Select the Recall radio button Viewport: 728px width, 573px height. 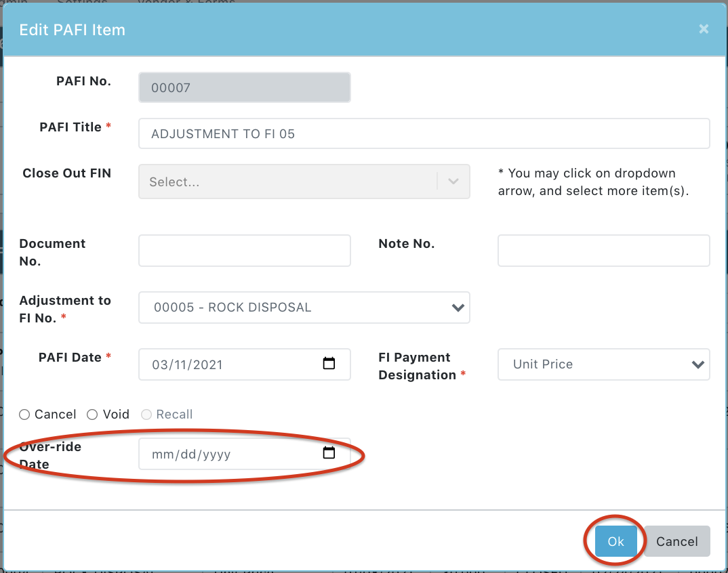(146, 415)
